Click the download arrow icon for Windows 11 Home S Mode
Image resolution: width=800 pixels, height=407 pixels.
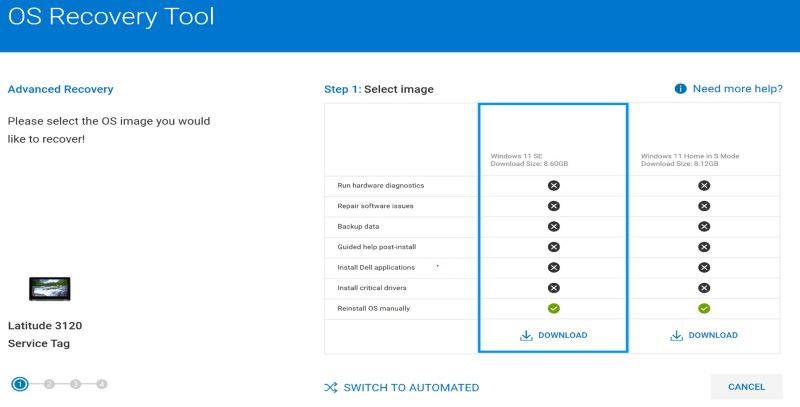[x=676, y=335]
